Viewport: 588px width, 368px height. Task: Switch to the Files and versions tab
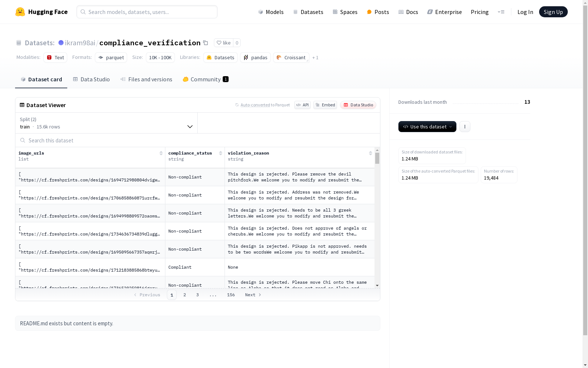tap(146, 79)
